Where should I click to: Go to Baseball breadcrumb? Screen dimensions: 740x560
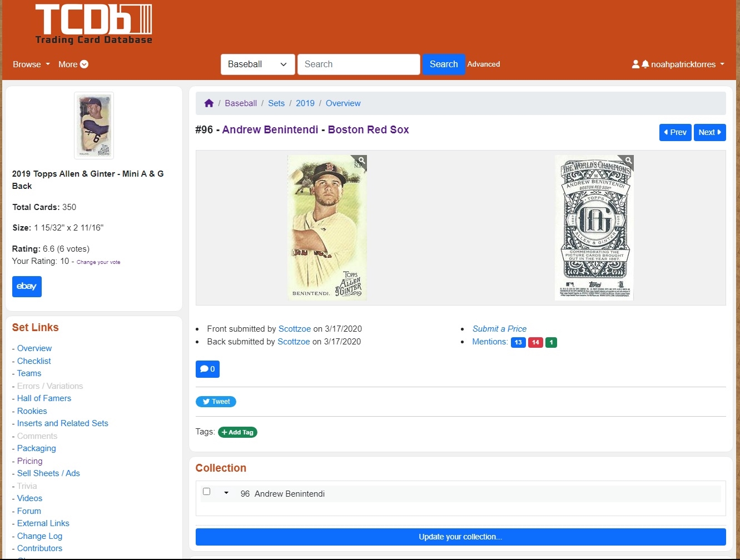point(241,103)
